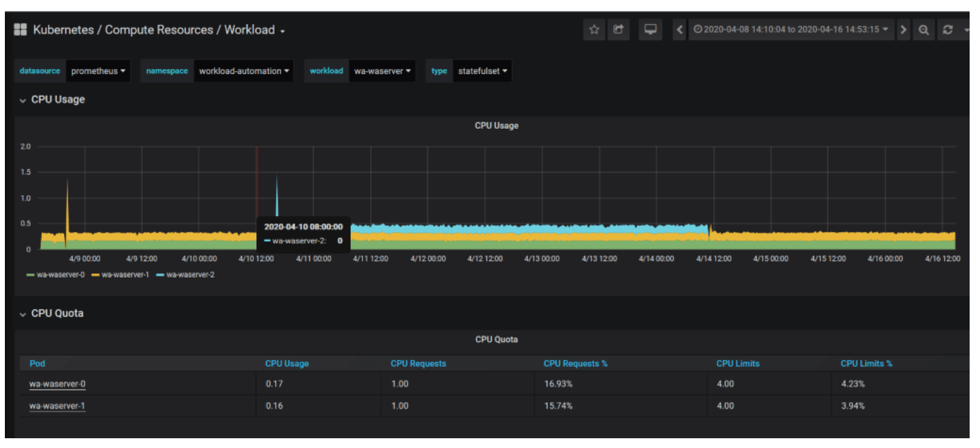This screenshot has height=448, width=980.
Task: Shift time range backward with left arrow
Action: (x=679, y=29)
